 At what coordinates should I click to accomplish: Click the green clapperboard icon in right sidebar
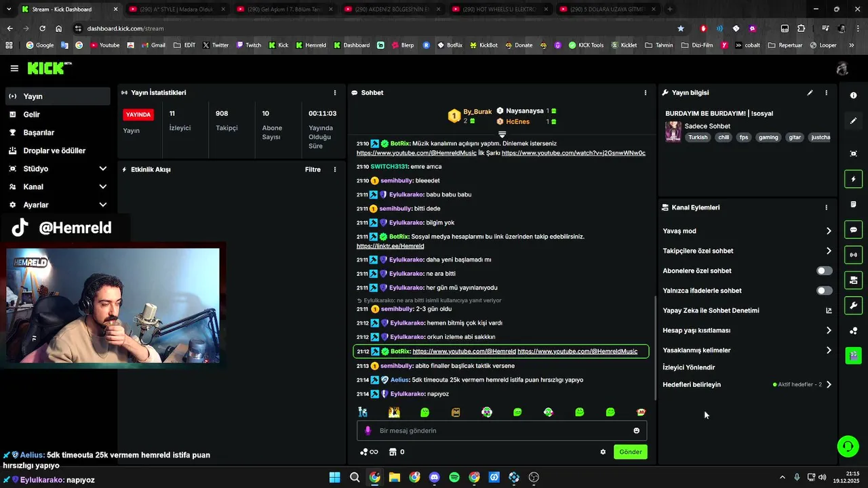(853, 355)
